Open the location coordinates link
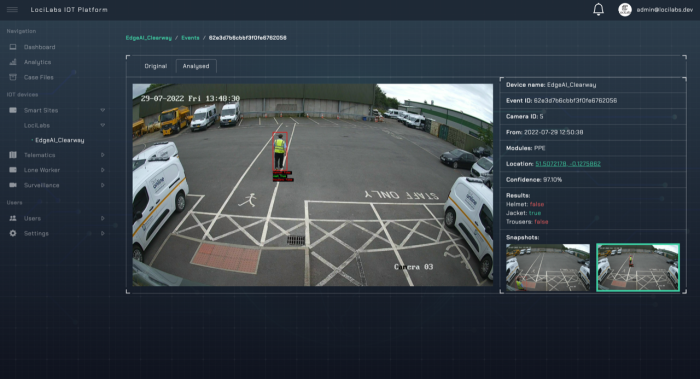Screen dimensions: 700x379 click(568, 164)
